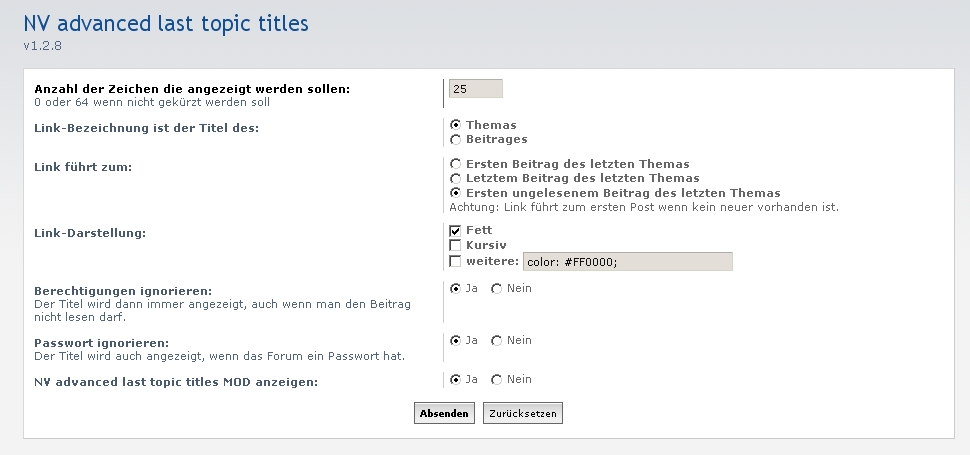This screenshot has height=455, width=970.
Task: Select Ja for Berechtigungen ignorieren
Action: pyautogui.click(x=456, y=289)
